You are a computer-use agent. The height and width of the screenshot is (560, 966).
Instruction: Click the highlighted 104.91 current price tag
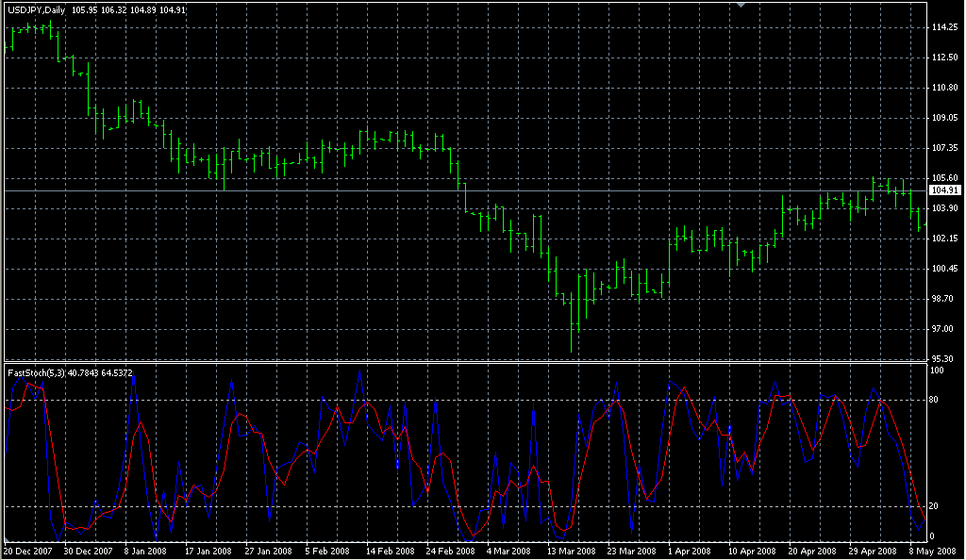coord(944,190)
